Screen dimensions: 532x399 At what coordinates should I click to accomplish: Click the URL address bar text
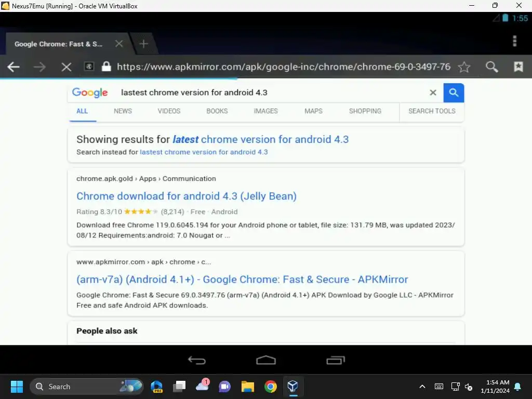284,66
